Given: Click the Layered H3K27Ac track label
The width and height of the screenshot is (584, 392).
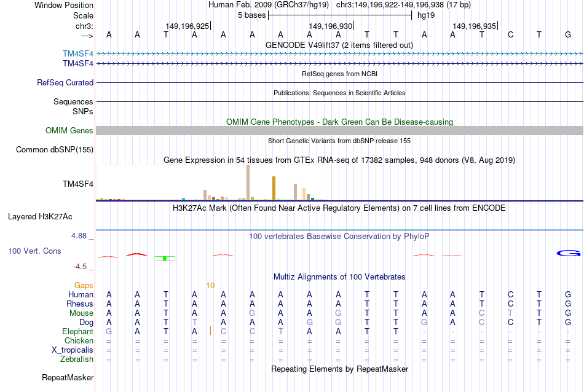Looking at the screenshot, I should pyautogui.click(x=40, y=217).
